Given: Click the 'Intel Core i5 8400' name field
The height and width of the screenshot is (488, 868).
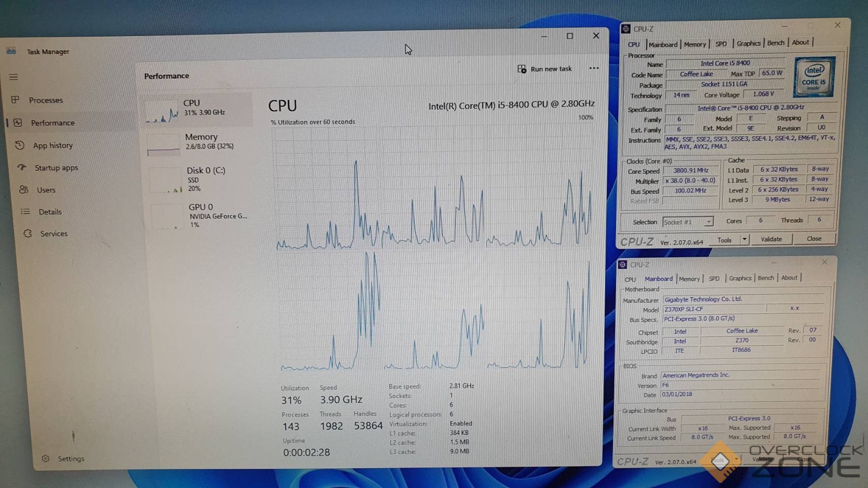Looking at the screenshot, I should pyautogui.click(x=726, y=64).
